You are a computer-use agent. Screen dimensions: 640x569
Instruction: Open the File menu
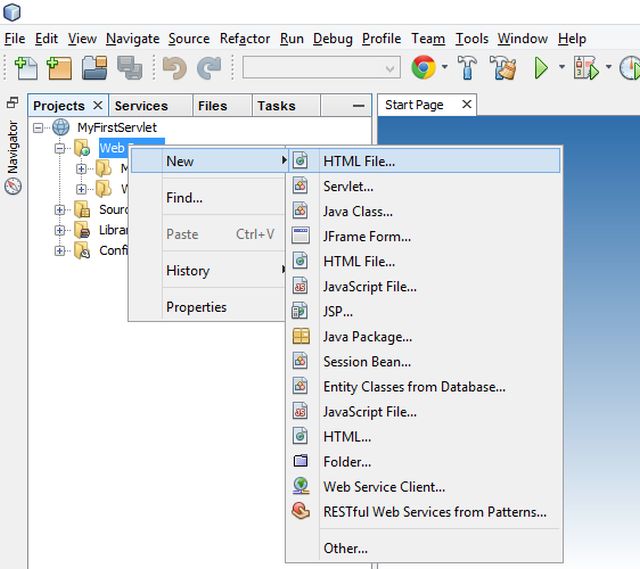(x=15, y=39)
